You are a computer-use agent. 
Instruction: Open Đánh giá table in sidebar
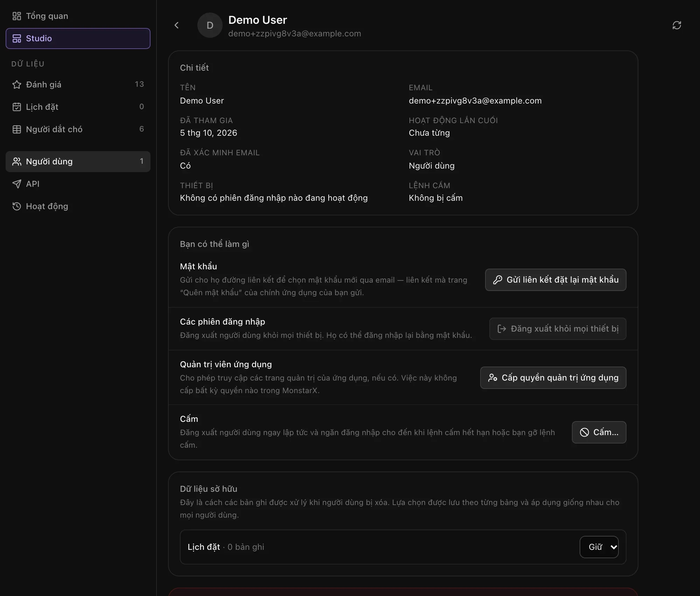[78, 84]
